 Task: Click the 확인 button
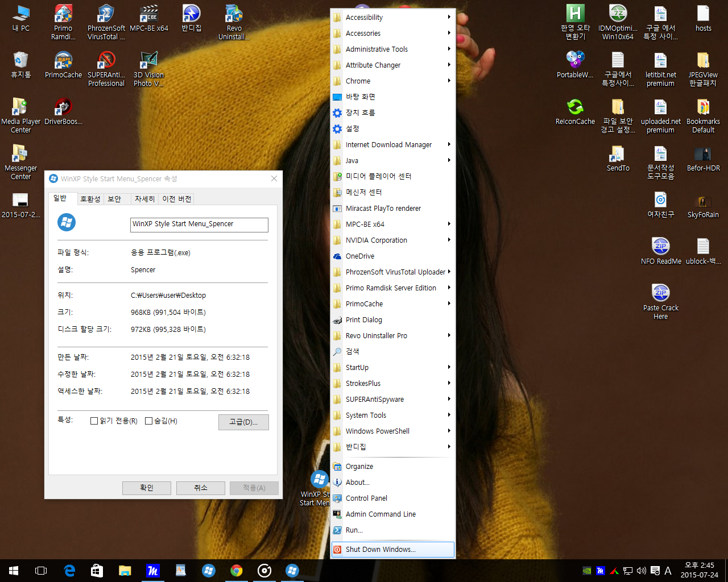(x=147, y=488)
